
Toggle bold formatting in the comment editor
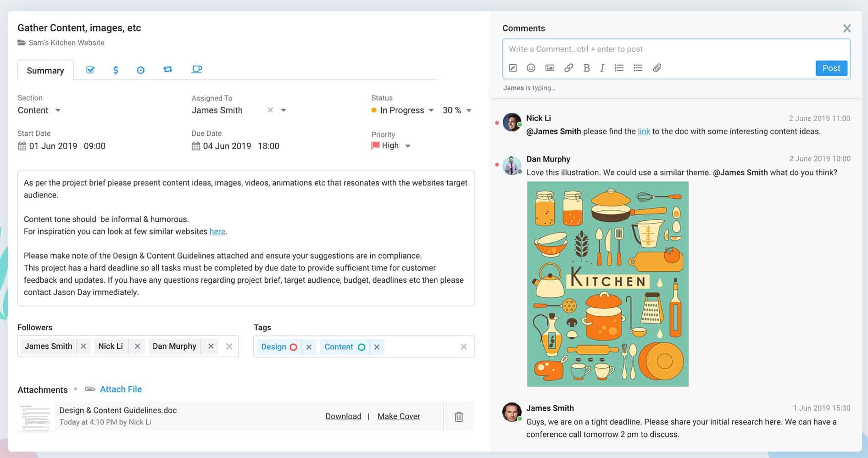[x=586, y=67]
